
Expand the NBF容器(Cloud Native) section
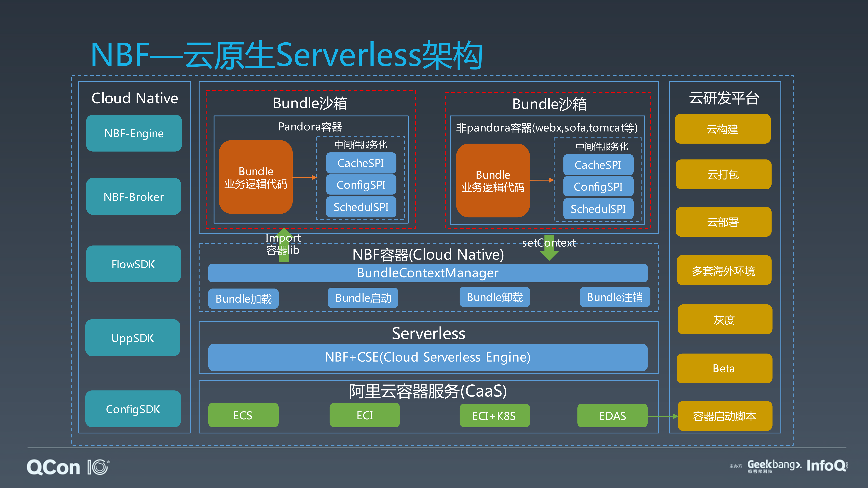point(428,255)
